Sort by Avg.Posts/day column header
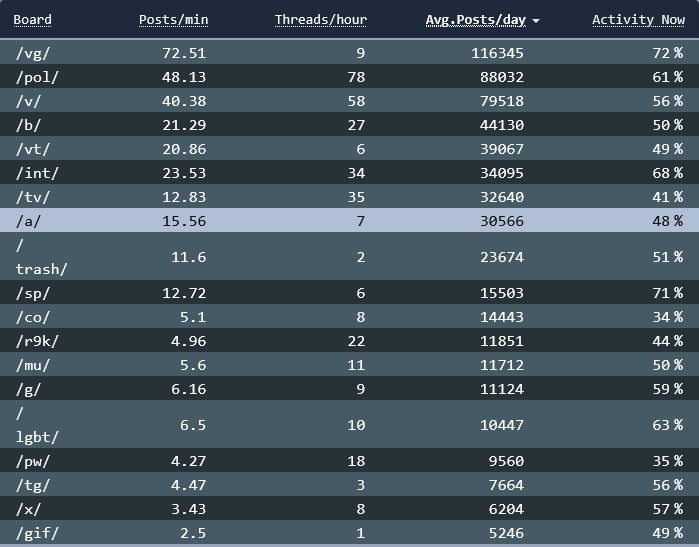 coord(476,20)
